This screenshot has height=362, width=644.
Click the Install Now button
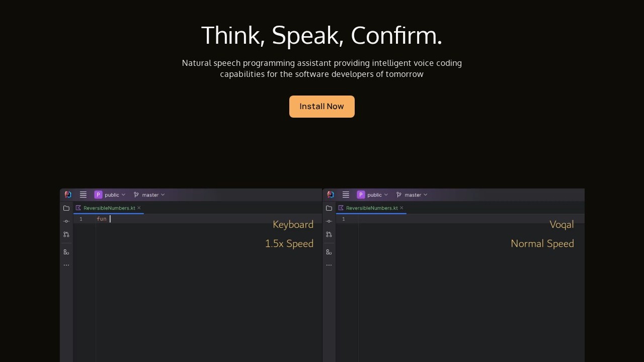coord(321,107)
